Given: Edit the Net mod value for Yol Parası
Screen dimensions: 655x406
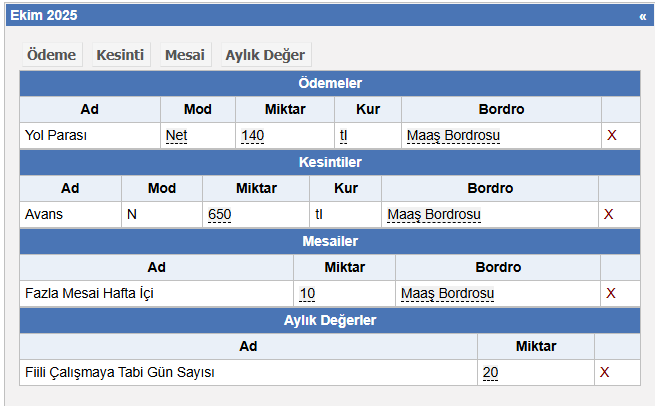Looking at the screenshot, I should click(176, 135).
